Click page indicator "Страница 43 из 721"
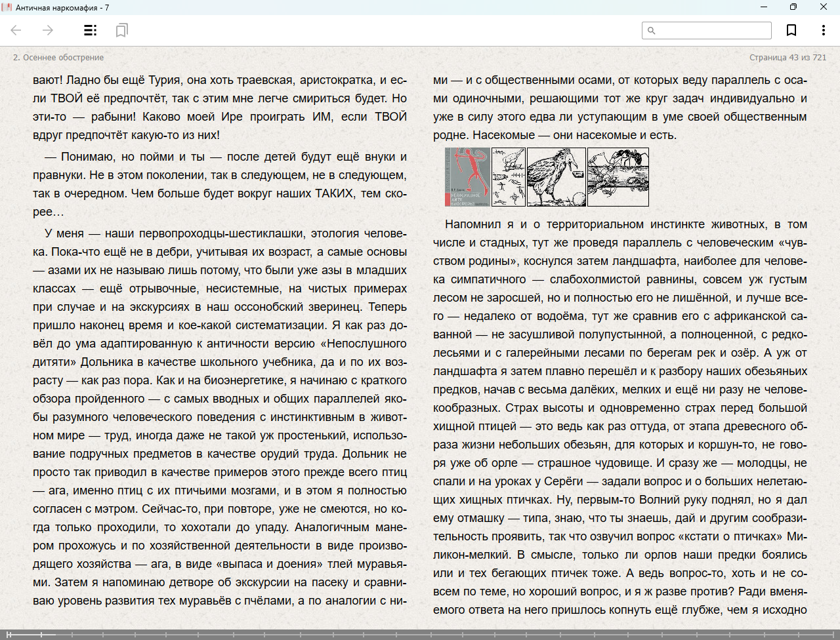Viewport: 840px width, 640px height. click(x=787, y=58)
